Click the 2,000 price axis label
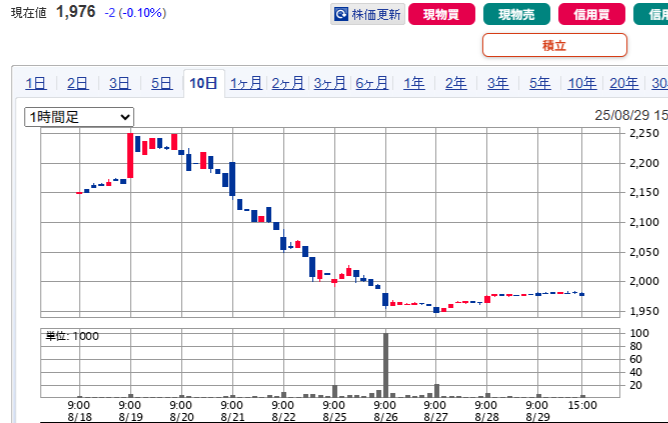 [x=644, y=281]
